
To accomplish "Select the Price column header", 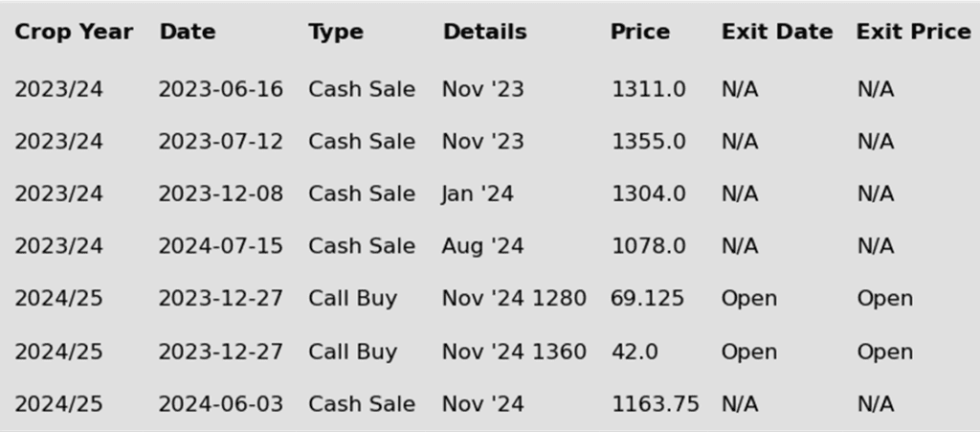I will 640,32.
